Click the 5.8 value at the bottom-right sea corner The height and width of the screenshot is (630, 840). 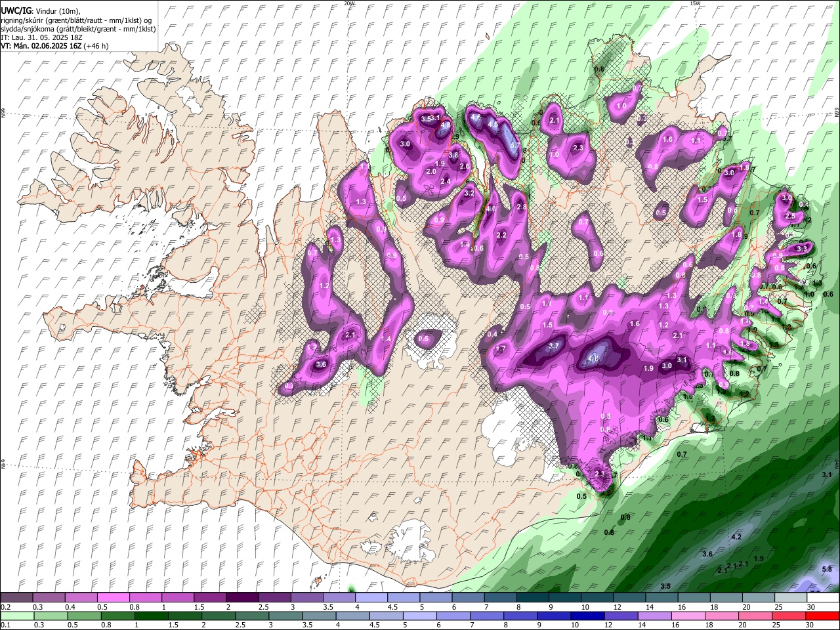click(x=827, y=569)
